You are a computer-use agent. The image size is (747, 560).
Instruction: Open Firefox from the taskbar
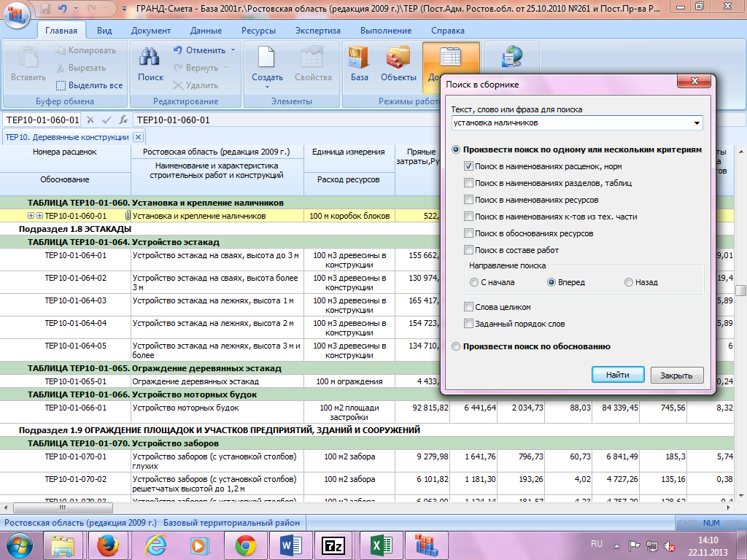point(107,545)
